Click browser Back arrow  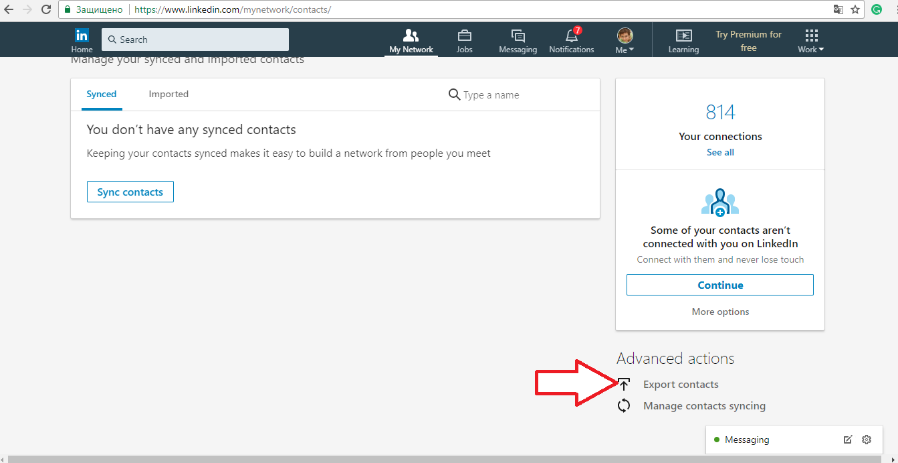click(x=9, y=10)
